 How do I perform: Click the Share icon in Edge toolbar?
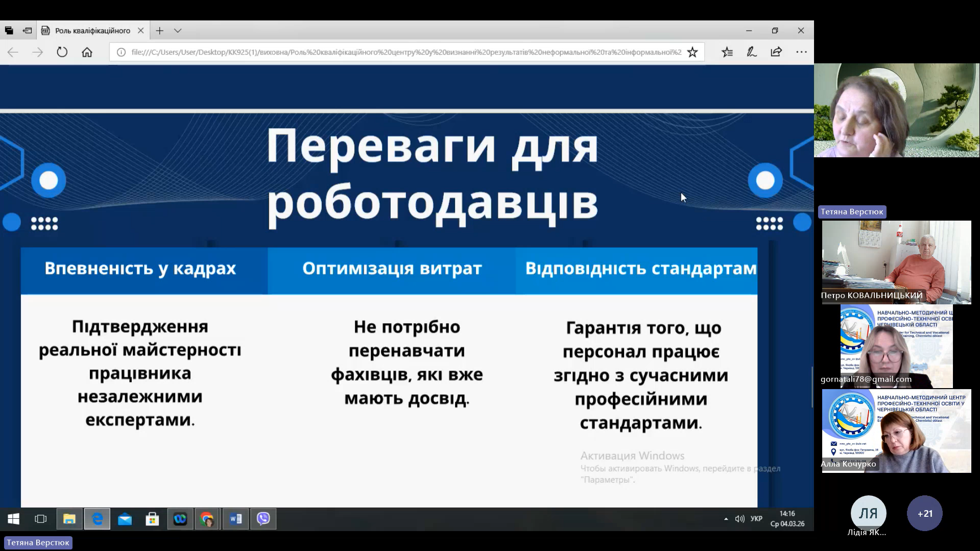tap(776, 52)
